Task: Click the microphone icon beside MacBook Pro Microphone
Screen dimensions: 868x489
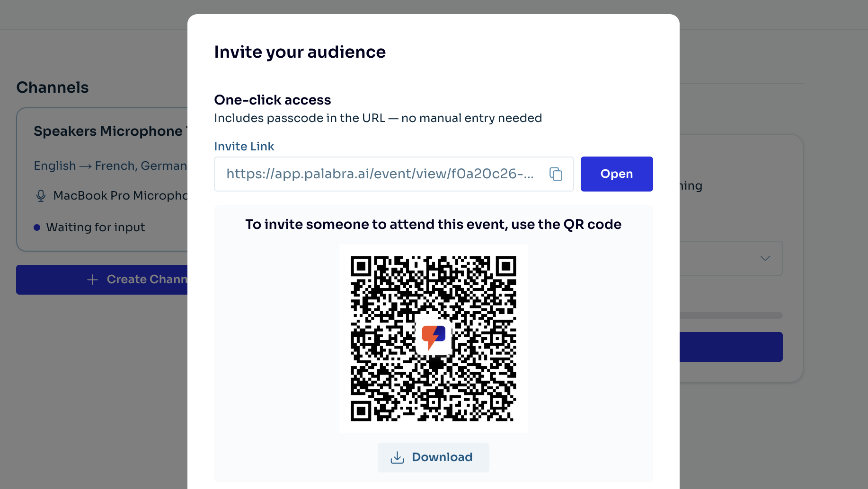Action: click(x=40, y=195)
